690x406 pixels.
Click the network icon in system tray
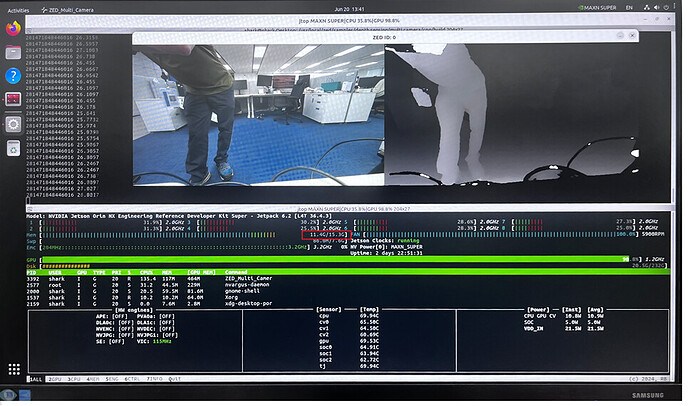(x=646, y=7)
